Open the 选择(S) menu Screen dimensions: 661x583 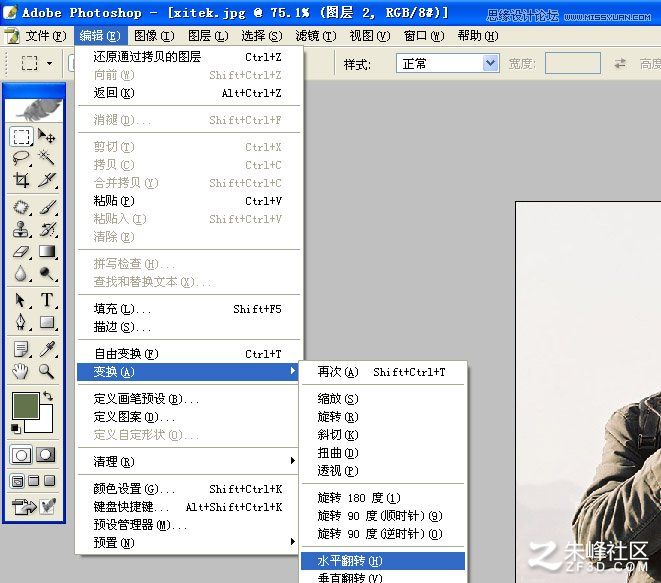click(262, 36)
